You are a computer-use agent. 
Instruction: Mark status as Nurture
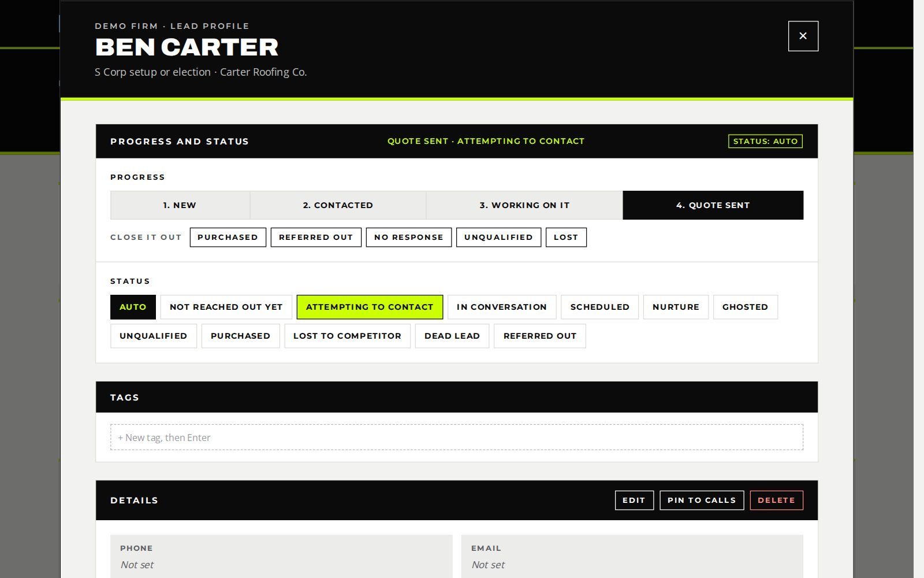pos(676,307)
